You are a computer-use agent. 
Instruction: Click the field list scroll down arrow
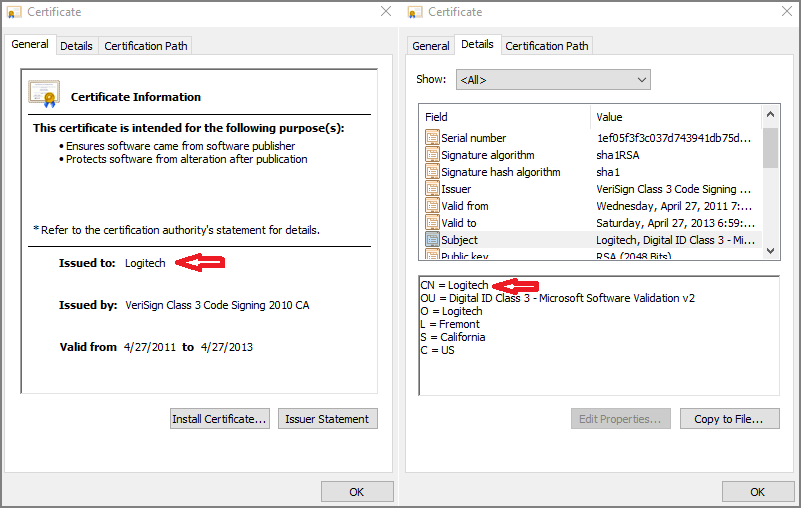770,250
